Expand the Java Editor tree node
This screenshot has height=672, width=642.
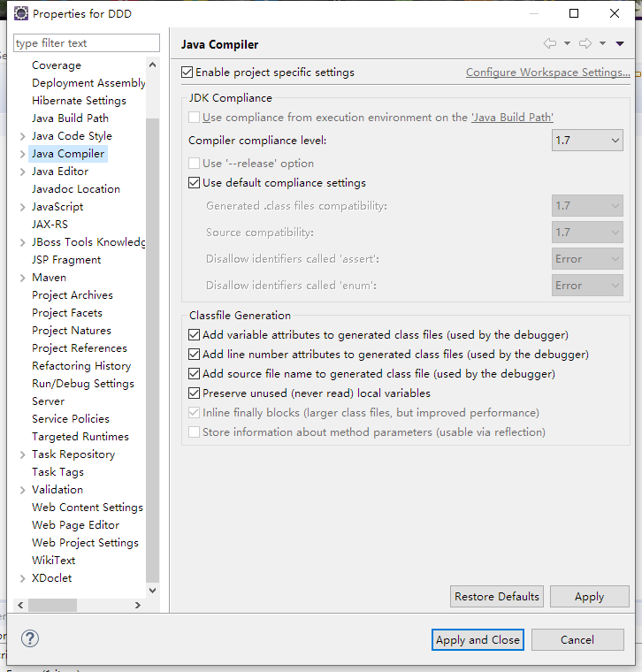pyautogui.click(x=23, y=172)
